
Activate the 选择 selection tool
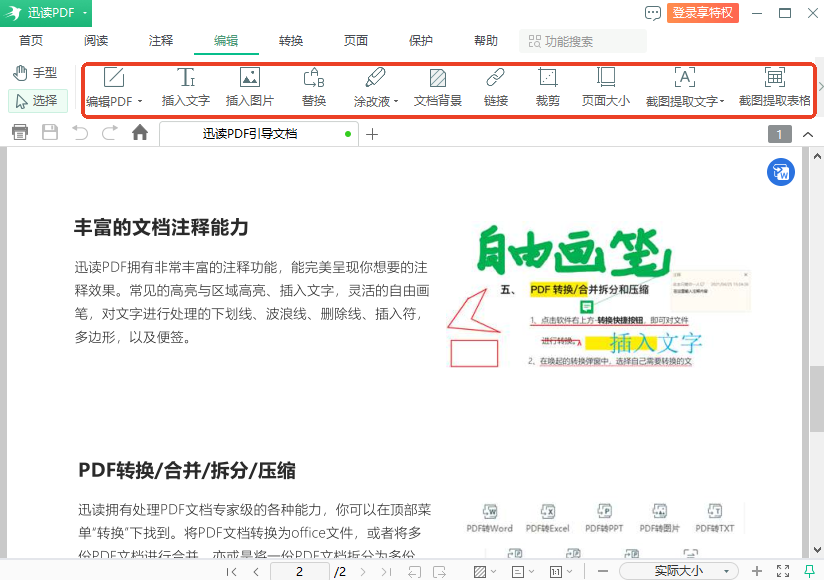(x=38, y=101)
